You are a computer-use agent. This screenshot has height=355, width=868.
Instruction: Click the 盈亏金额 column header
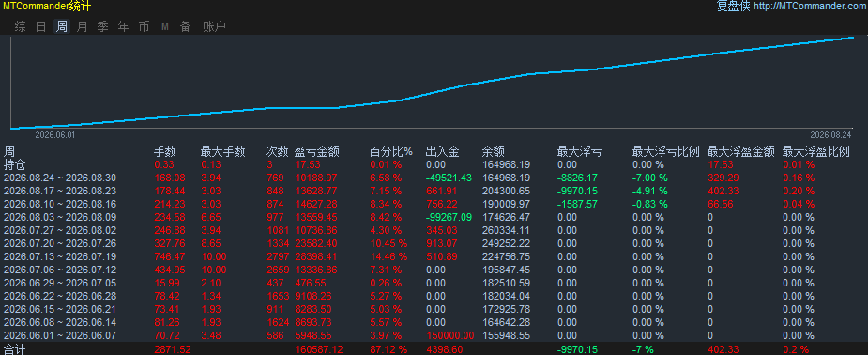tap(316, 152)
